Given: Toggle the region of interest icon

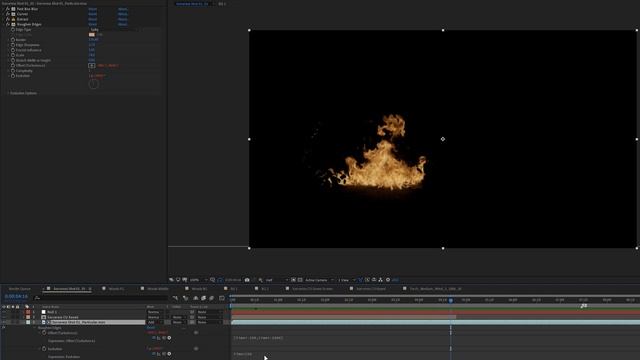Looking at the screenshot, I should 293,280.
